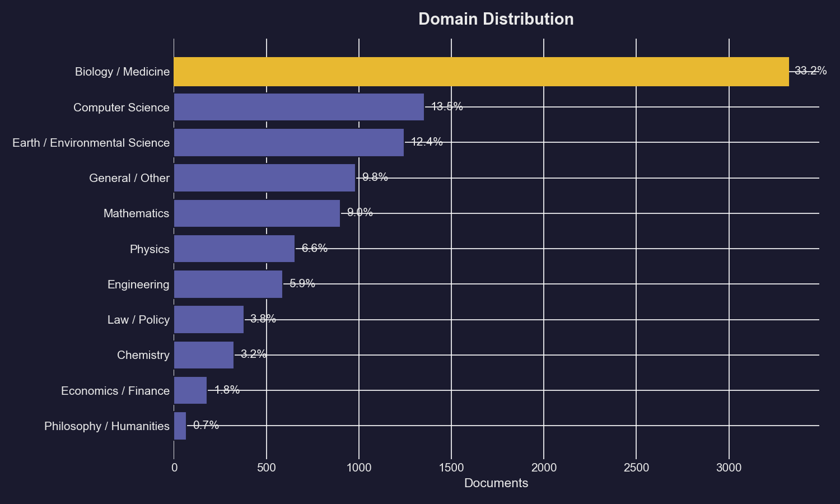Click the 'Economics / Finance' axis label
840x504 pixels.
coord(115,390)
